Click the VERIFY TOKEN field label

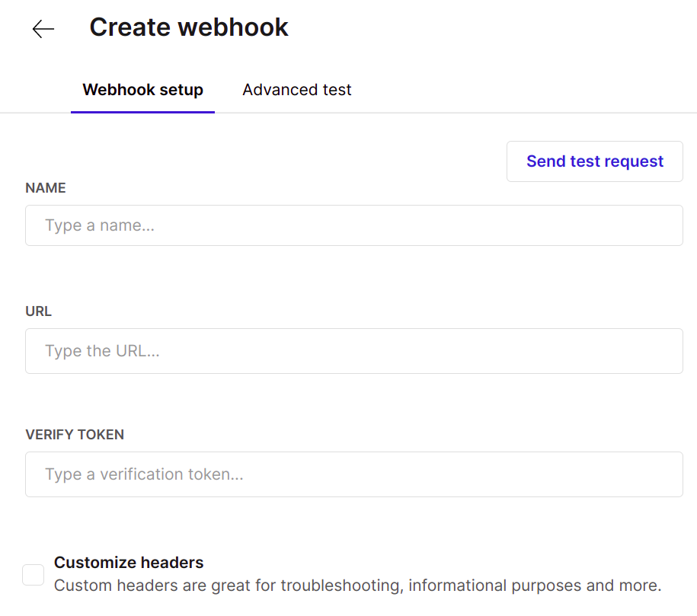click(x=75, y=435)
